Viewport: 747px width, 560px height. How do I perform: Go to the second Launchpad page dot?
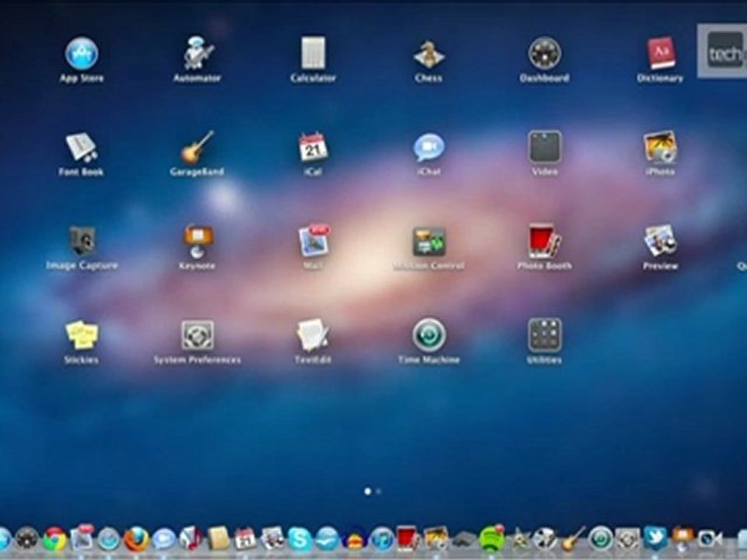pos(379,491)
